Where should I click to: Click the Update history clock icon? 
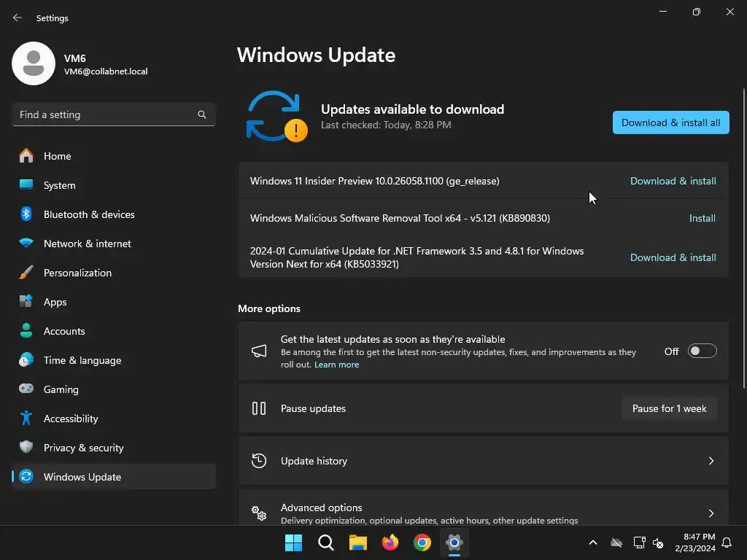click(x=259, y=461)
